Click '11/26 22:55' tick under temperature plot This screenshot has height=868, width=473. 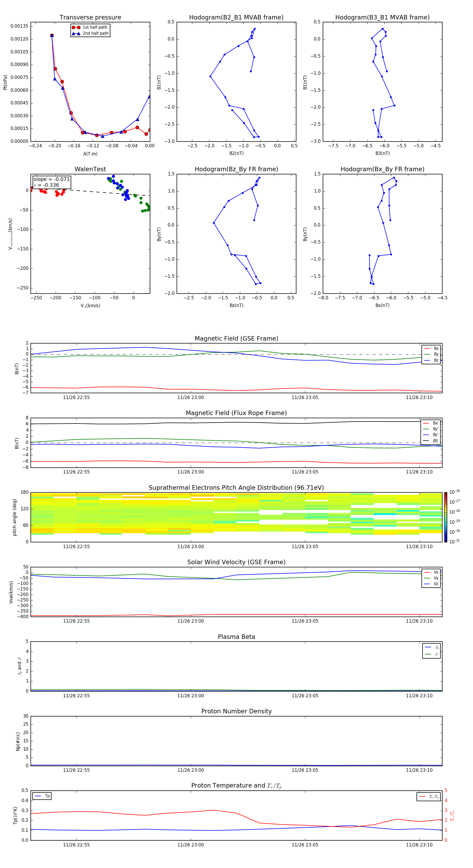[76, 845]
